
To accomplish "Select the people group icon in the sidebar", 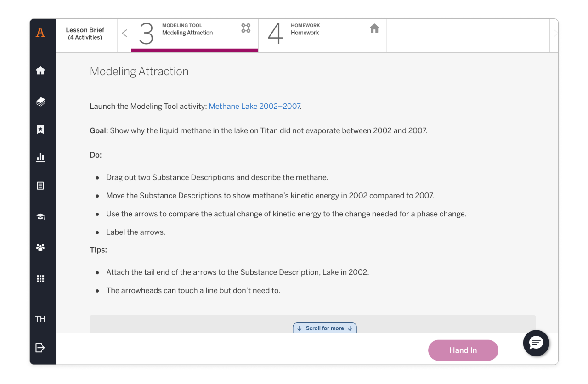I will pyautogui.click(x=40, y=248).
